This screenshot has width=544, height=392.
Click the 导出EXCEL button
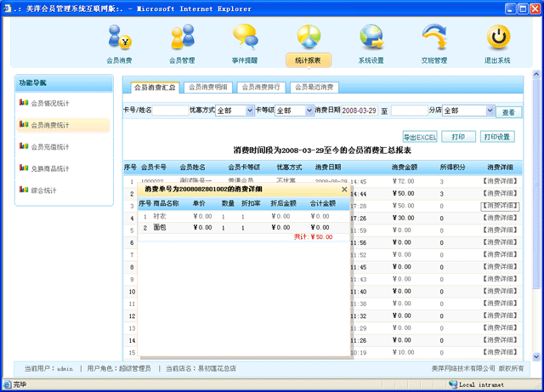coord(420,137)
